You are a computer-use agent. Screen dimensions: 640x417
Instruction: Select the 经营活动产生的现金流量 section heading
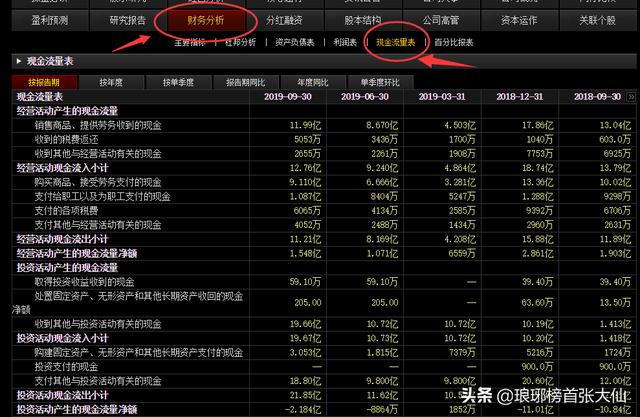pyautogui.click(x=67, y=111)
